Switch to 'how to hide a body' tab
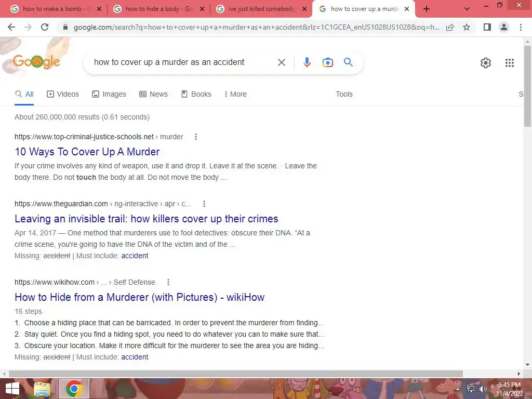Viewport: 532px width, 399px height. [x=154, y=9]
